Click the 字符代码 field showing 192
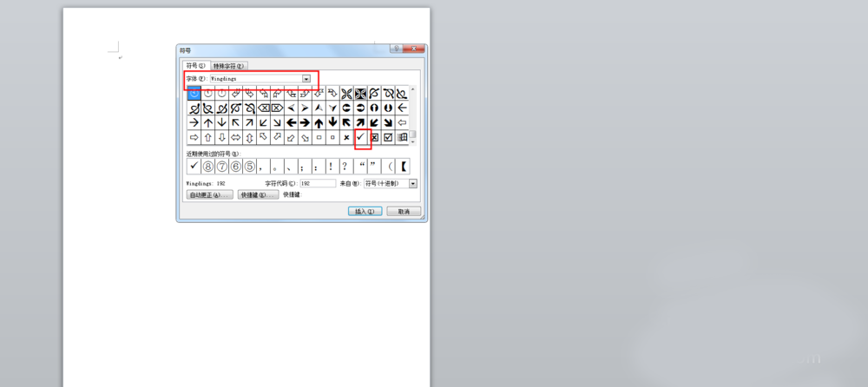 point(318,183)
